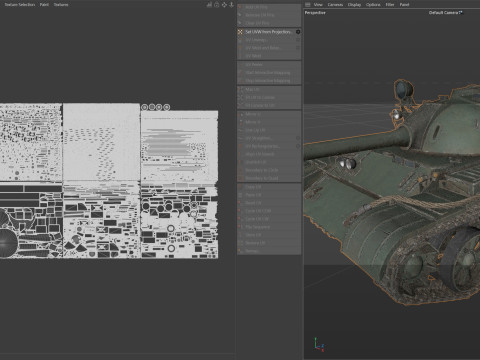Stop Interactive Mapping
This screenshot has width=480, height=360.
(x=269, y=80)
